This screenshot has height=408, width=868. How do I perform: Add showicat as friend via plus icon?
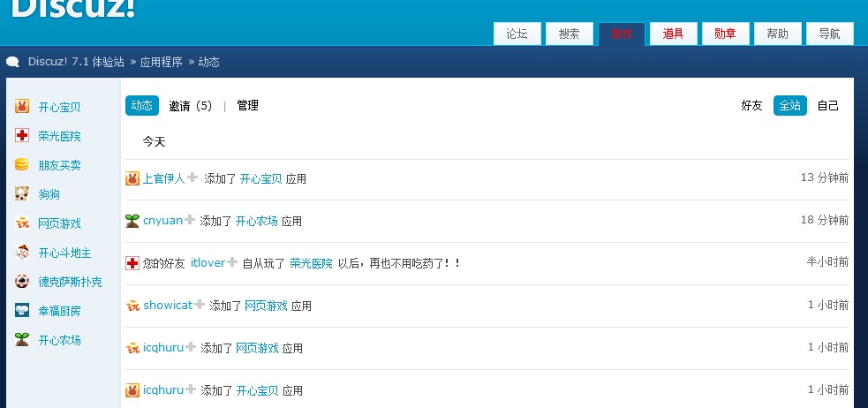tap(200, 304)
